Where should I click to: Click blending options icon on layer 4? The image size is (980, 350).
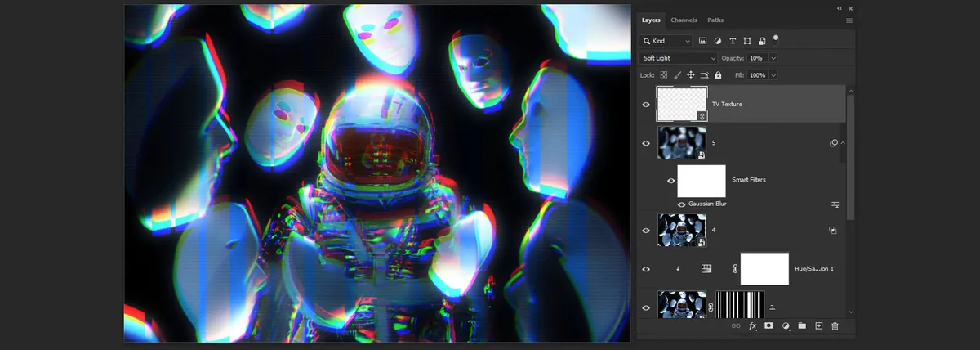tap(833, 231)
